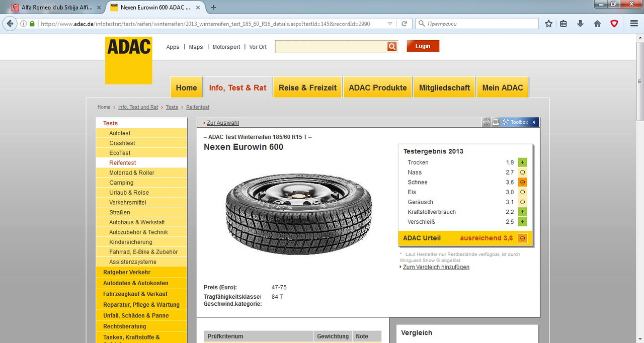Screen dimensions: 644x343
Task: Click the browser back arrow button
Action: click(x=10, y=24)
